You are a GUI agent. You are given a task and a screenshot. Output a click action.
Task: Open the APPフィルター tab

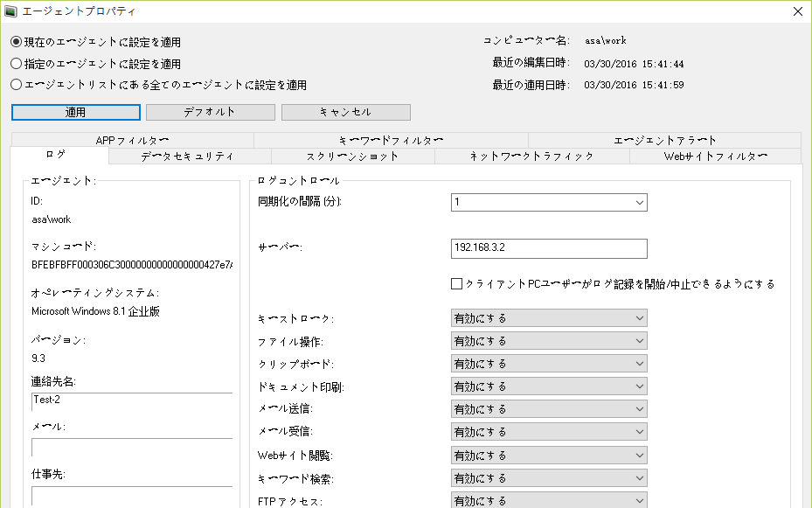[x=132, y=140]
